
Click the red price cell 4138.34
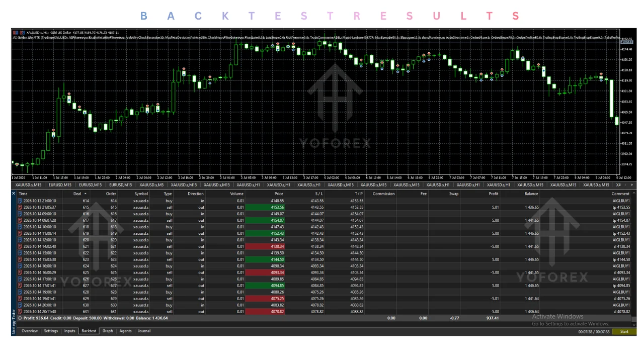pyautogui.click(x=265, y=246)
